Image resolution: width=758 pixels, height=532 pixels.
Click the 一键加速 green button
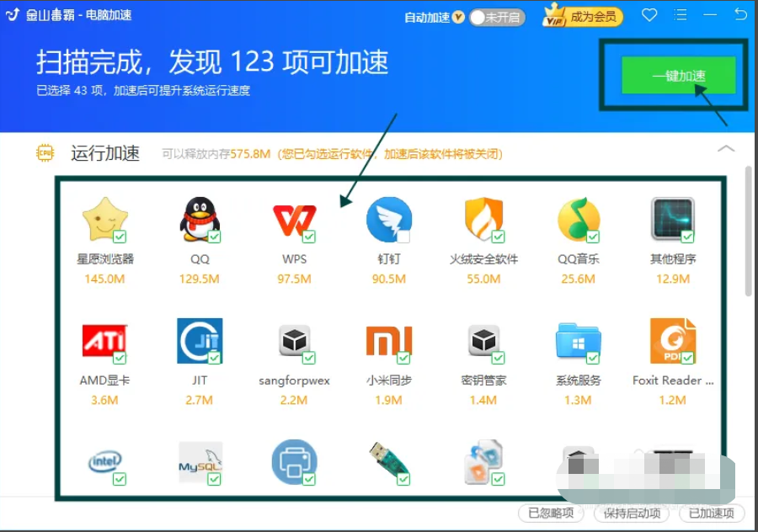[678, 76]
